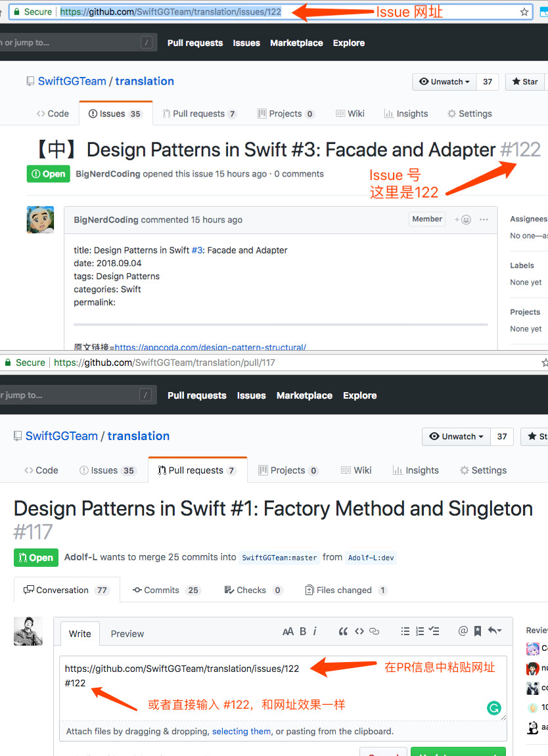
Task: Click the commenter avatar beside the PR editor
Action: (x=28, y=631)
